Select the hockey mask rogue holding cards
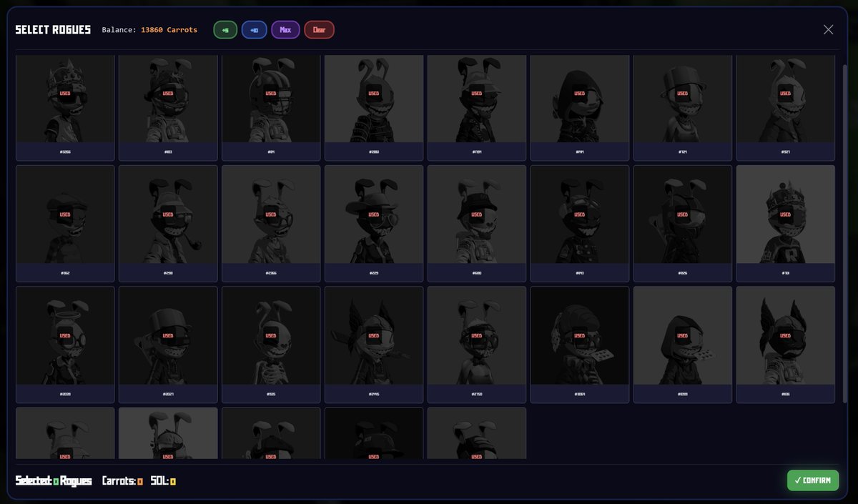 click(580, 345)
